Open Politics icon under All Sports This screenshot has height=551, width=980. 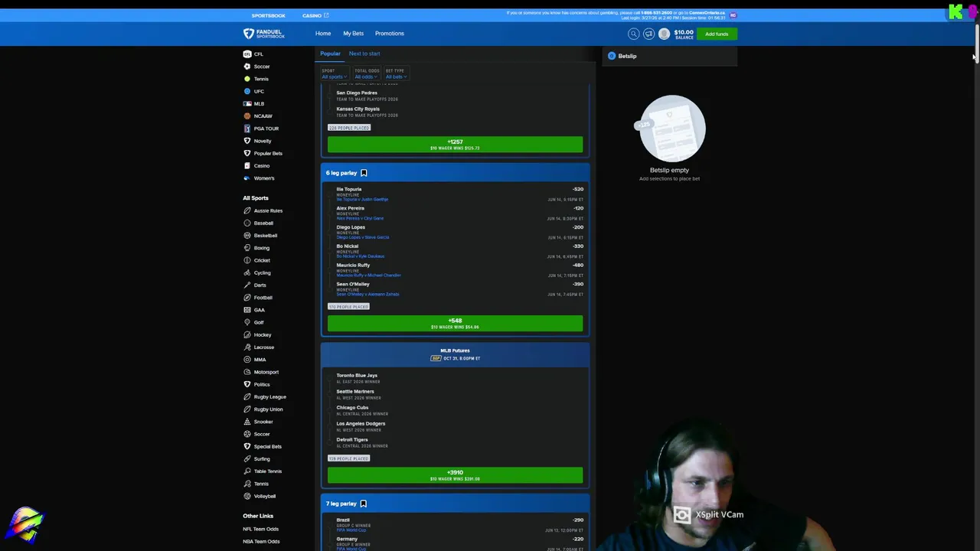click(x=247, y=384)
